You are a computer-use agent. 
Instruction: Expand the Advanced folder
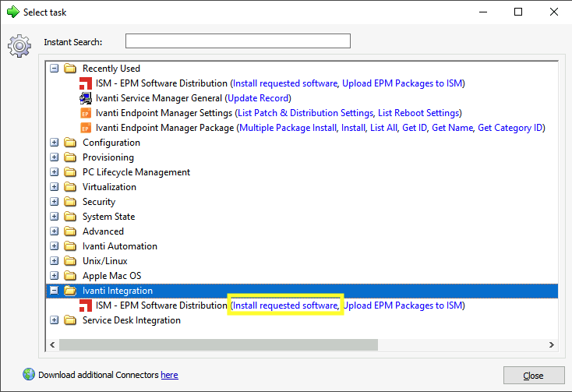click(55, 231)
